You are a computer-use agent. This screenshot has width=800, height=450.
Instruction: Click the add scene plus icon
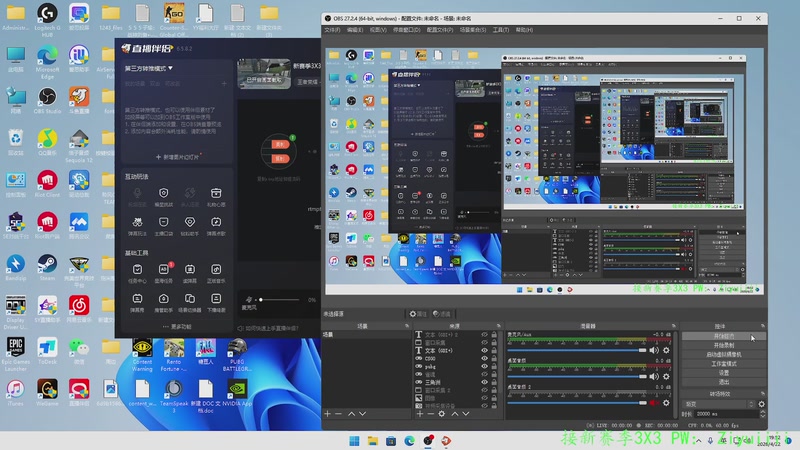tap(327, 413)
